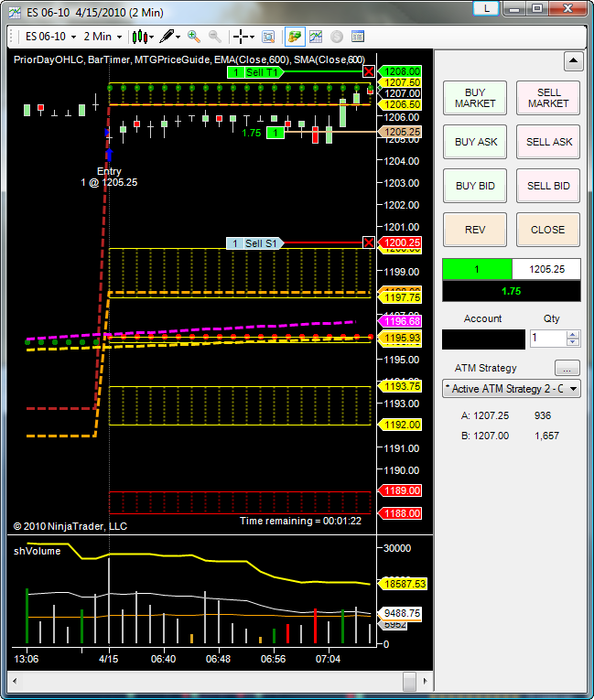This screenshot has width=594, height=700.
Task: Click the chart icon in title bar
Action: pos(15,13)
